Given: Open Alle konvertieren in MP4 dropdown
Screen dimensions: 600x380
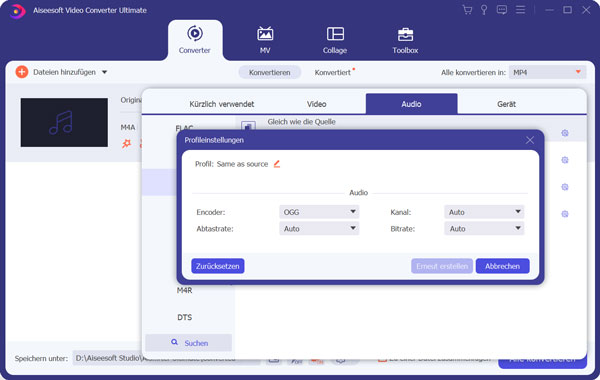Looking at the screenshot, I should [x=547, y=72].
